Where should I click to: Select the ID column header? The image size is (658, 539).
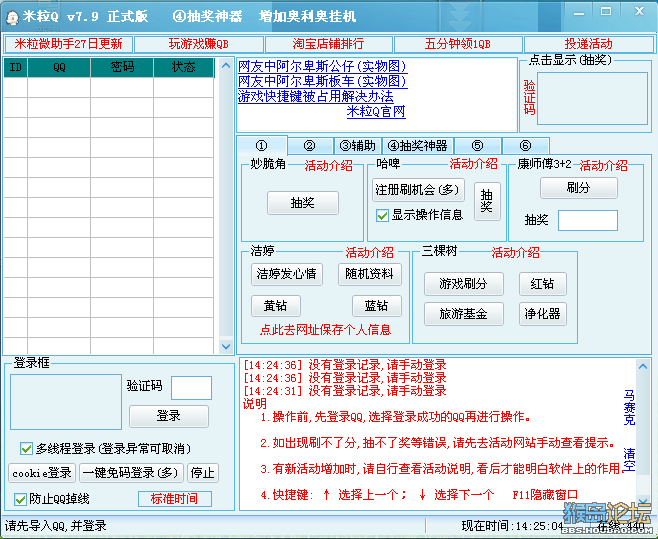16,67
